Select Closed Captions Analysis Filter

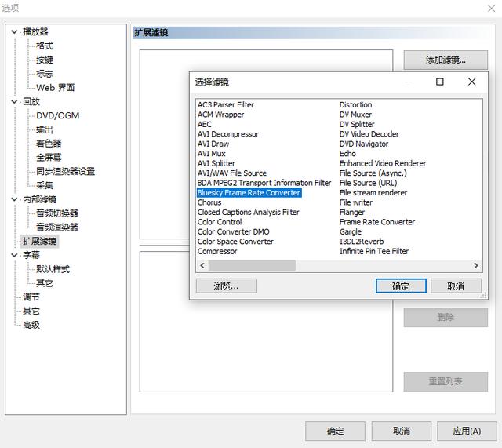(x=248, y=212)
